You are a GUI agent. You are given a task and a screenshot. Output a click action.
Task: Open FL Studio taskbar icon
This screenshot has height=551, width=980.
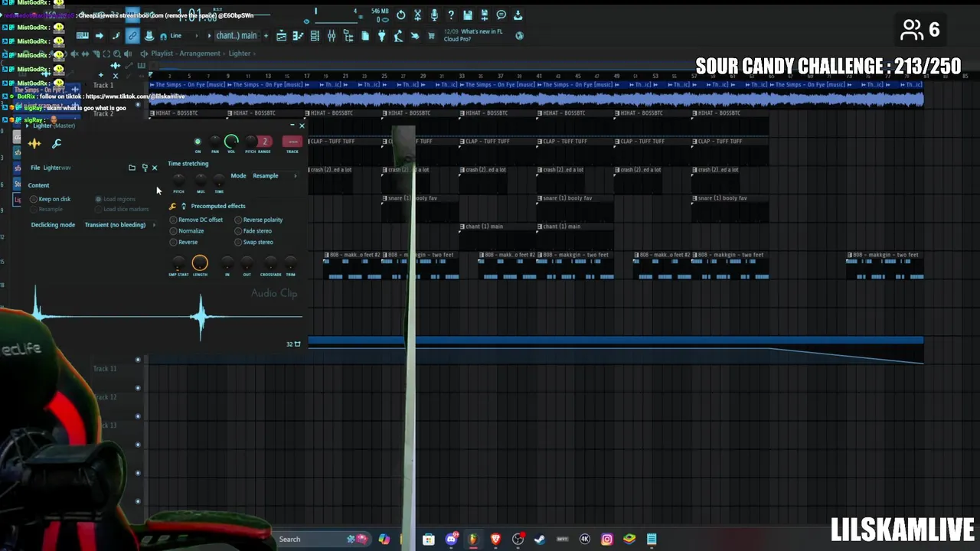[472, 539]
